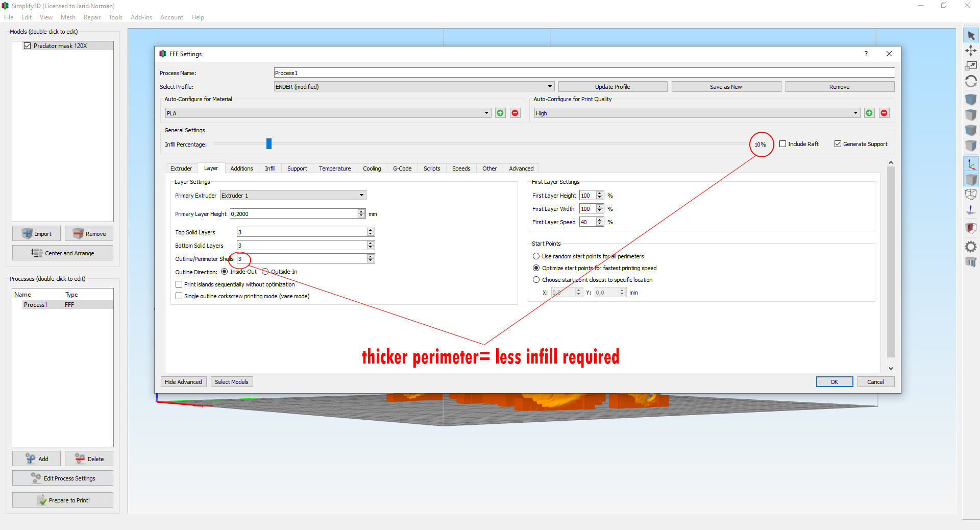Open the material auto-configure dropdown
Screen dimensions: 980x530
[x=328, y=113]
